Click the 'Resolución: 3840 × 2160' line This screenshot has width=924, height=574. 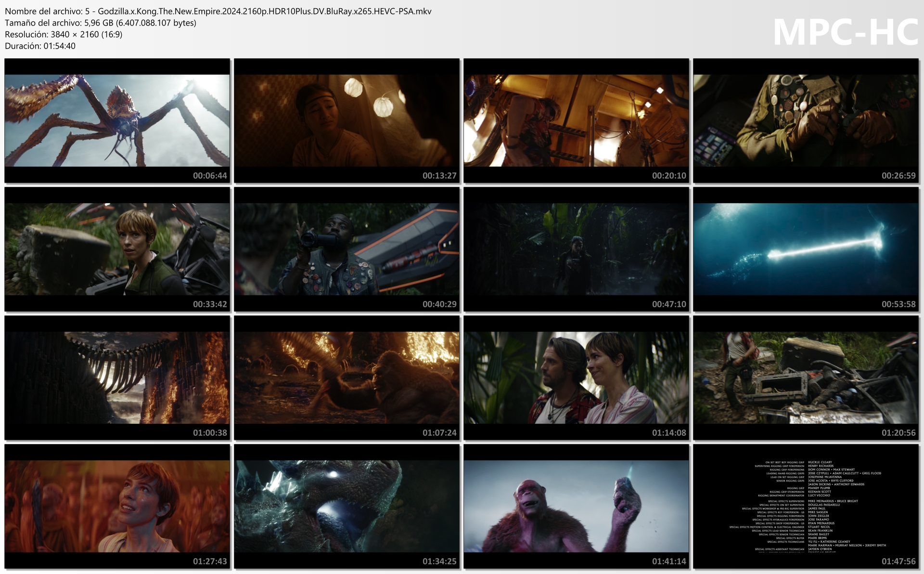tap(64, 34)
